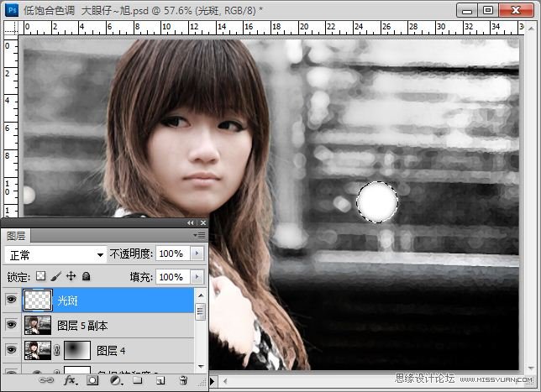Open the 正常 blend mode dropdown
The width and height of the screenshot is (541, 392).
[x=55, y=255]
